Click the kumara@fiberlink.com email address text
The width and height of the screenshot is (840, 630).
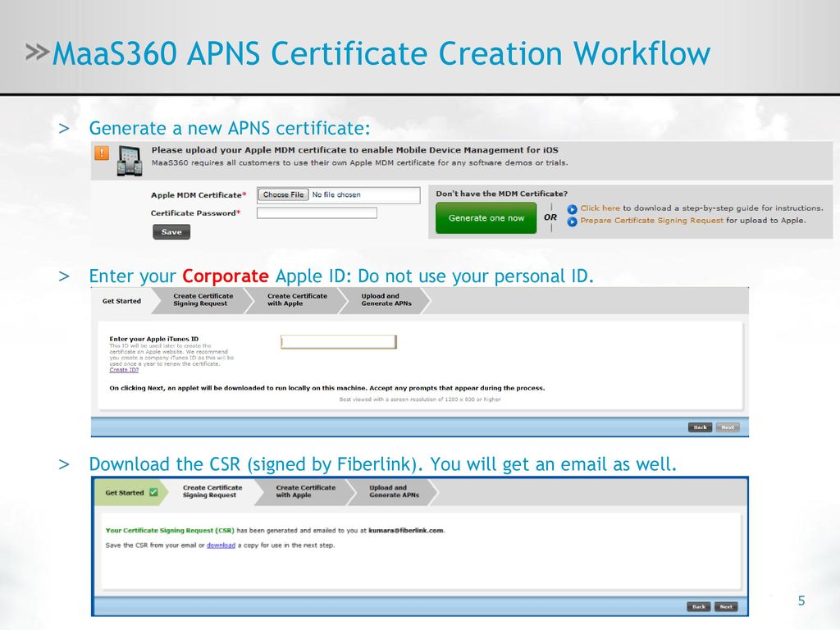[x=406, y=531]
